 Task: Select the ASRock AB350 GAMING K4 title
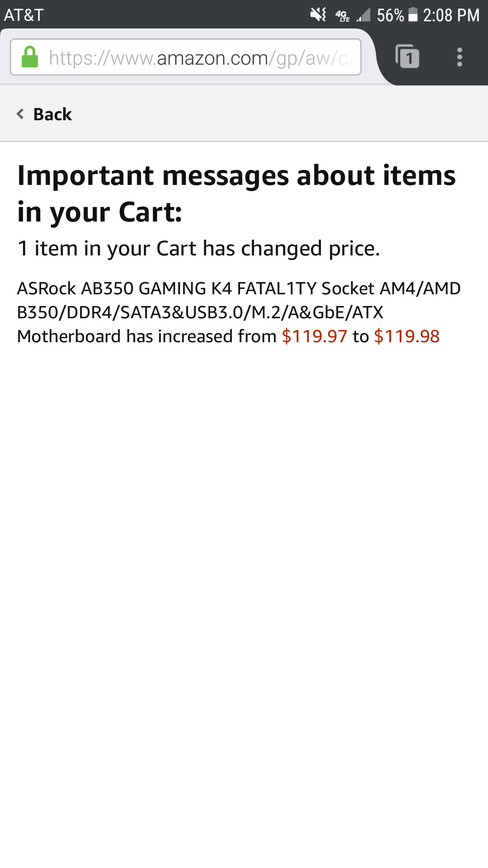click(239, 288)
